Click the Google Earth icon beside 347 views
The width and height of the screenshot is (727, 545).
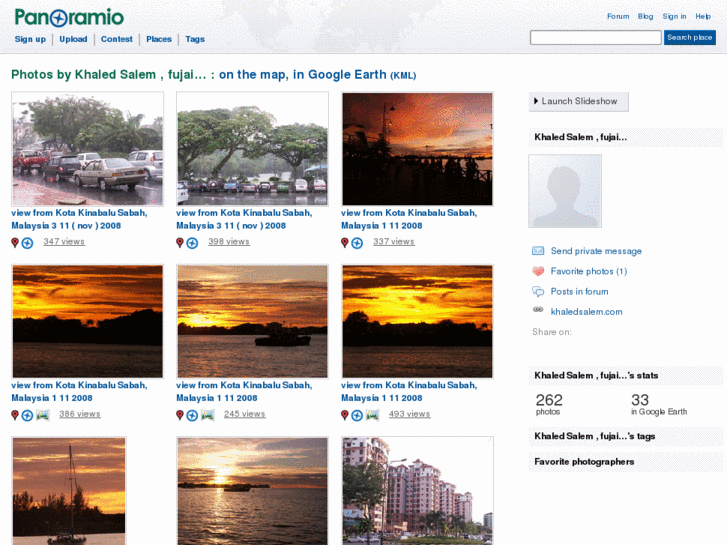pos(27,243)
